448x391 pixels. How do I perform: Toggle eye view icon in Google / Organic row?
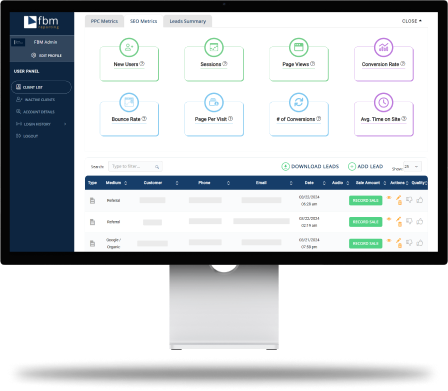coord(389,240)
